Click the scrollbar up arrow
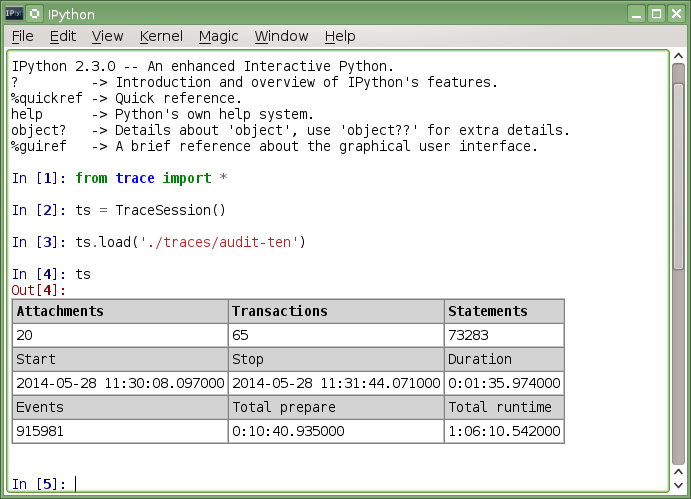The width and height of the screenshot is (691, 499). click(x=678, y=61)
